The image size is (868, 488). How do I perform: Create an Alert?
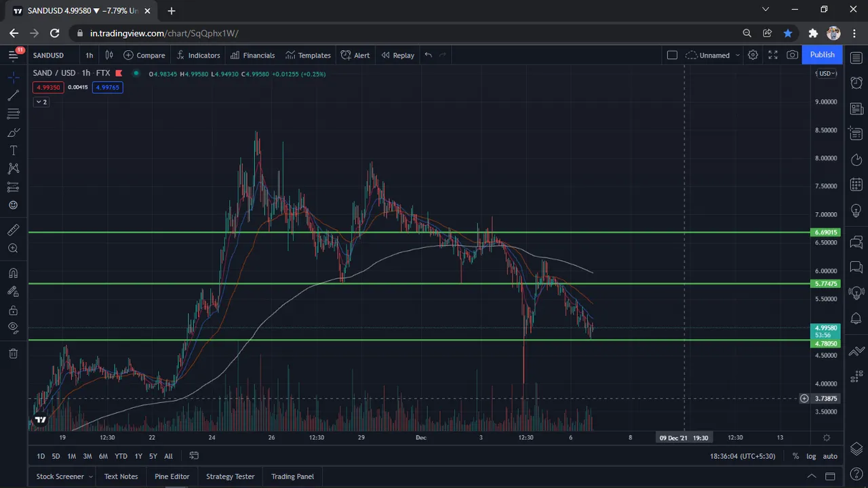point(355,56)
